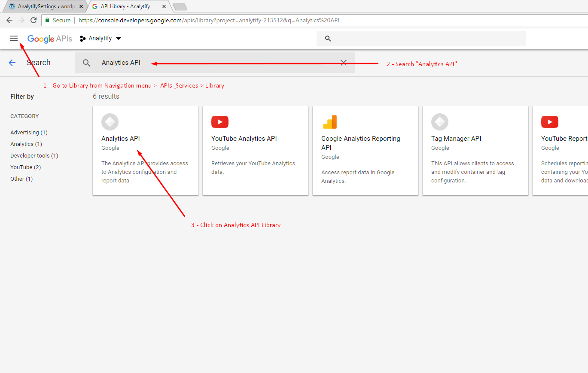Screen dimensions: 588x373
Task: Click the top header search magnifier icon
Action: pyautogui.click(x=328, y=39)
